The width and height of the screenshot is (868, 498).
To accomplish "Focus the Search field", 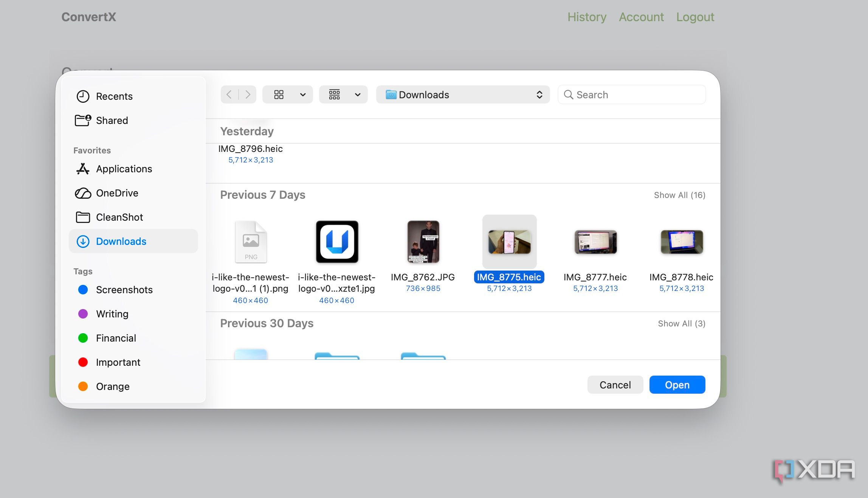I will [632, 94].
